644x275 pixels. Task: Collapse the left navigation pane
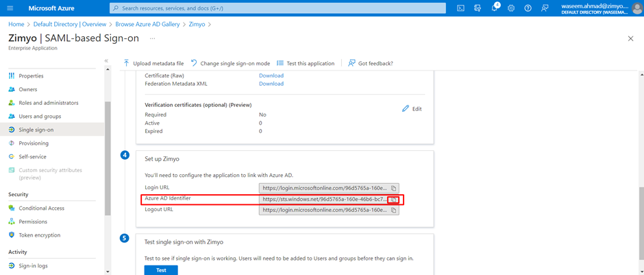coord(106,60)
